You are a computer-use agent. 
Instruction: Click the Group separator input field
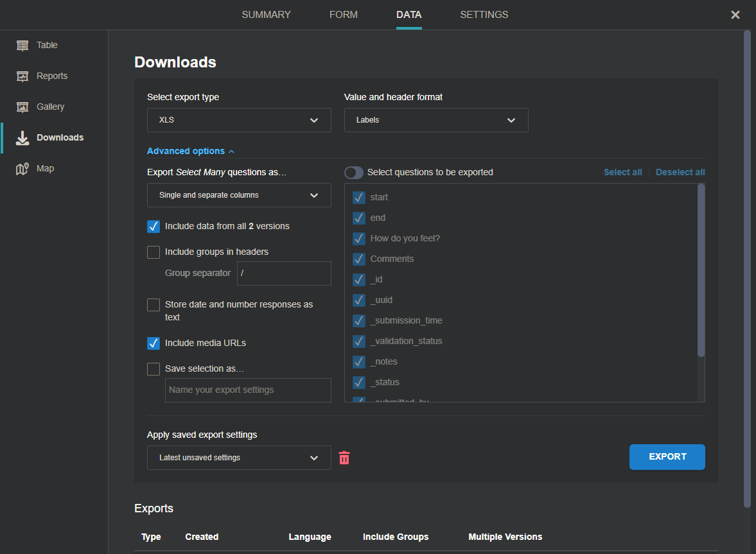(x=284, y=273)
